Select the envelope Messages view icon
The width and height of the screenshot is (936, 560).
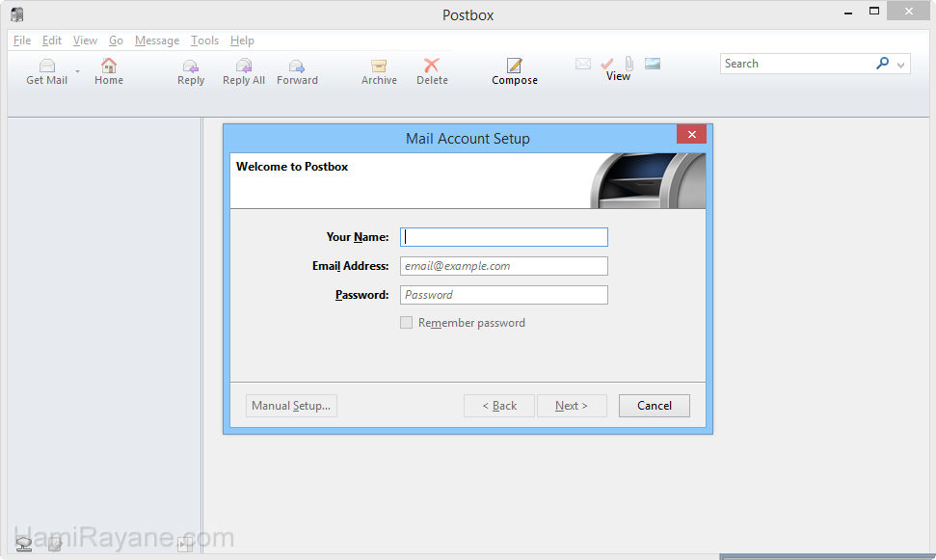(x=583, y=64)
